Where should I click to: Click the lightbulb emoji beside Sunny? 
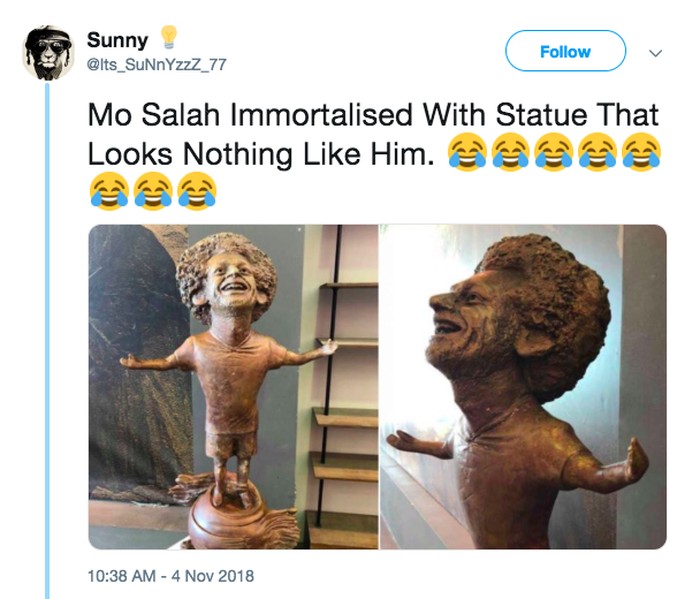[x=168, y=39]
